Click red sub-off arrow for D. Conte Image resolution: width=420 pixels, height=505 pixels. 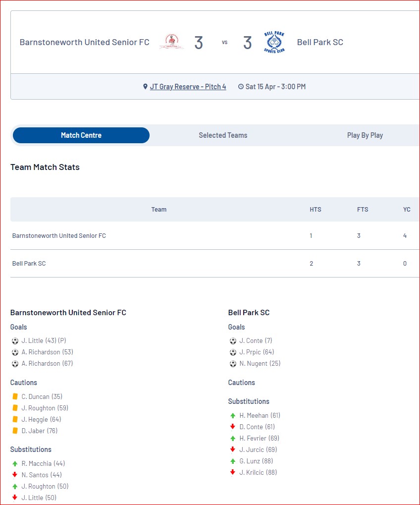[233, 427]
